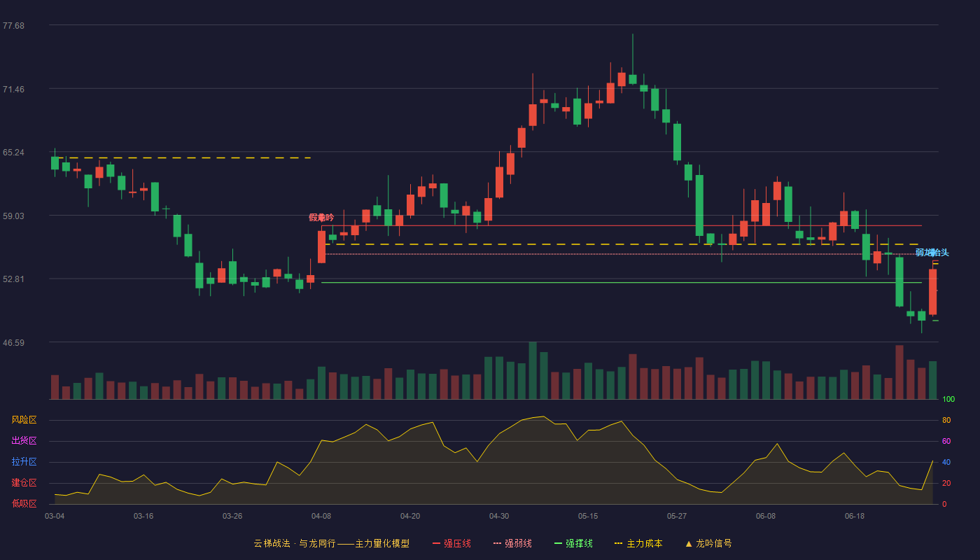Click the 弱龙抬头 signal label

pyautogui.click(x=932, y=253)
